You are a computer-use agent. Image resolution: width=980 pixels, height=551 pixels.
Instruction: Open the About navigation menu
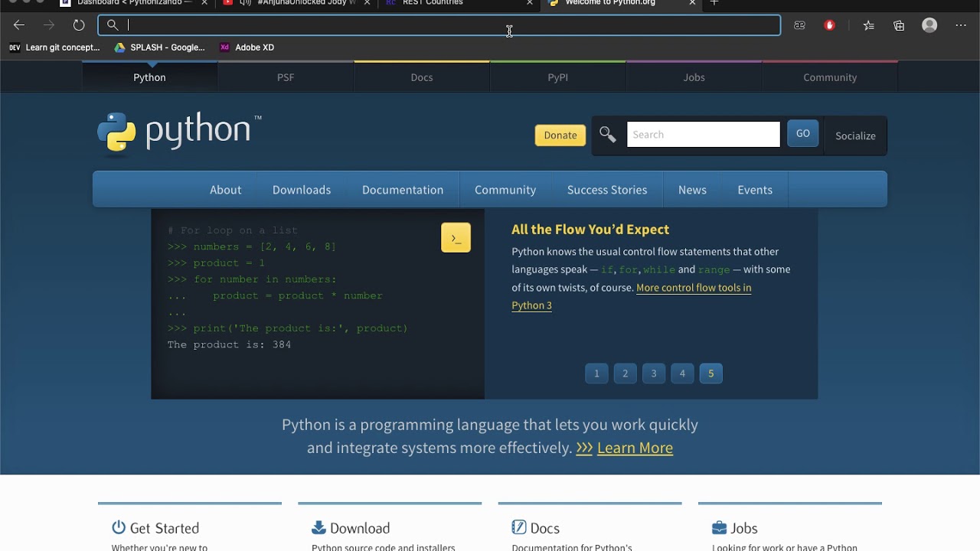pos(226,190)
